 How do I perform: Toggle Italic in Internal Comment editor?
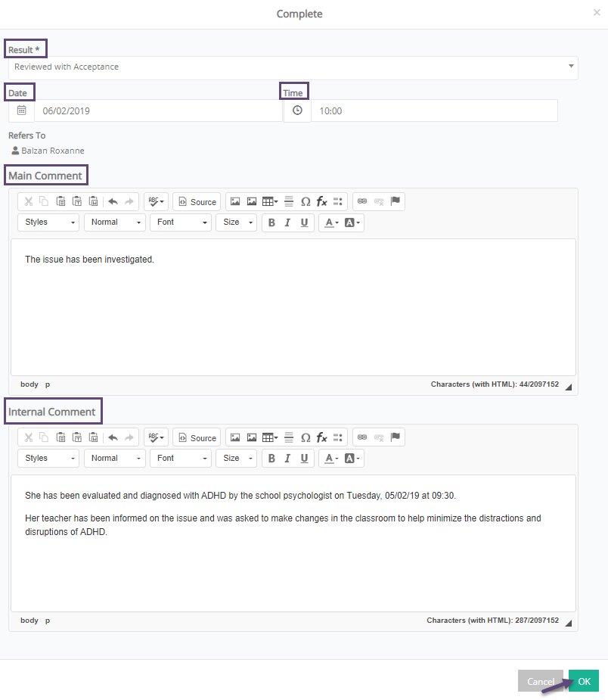(287, 459)
